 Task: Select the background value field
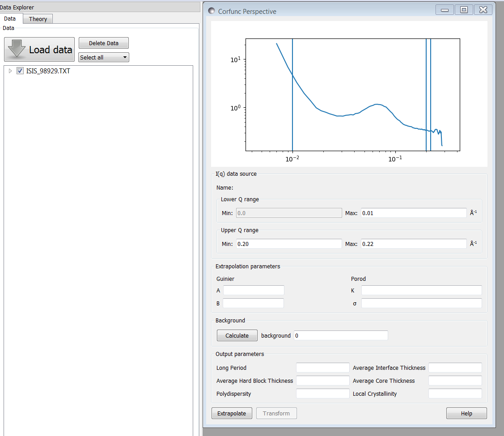coord(341,335)
